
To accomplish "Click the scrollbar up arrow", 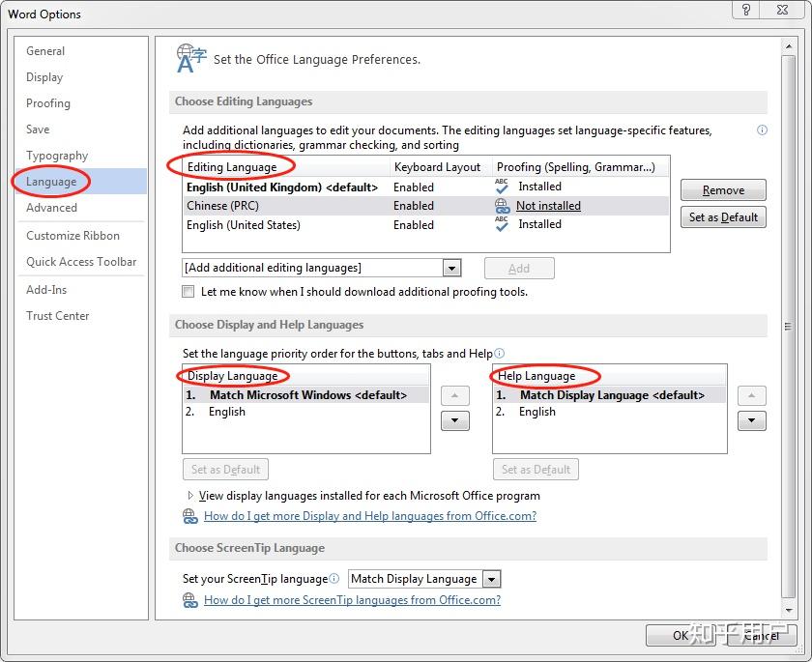I will click(x=789, y=46).
